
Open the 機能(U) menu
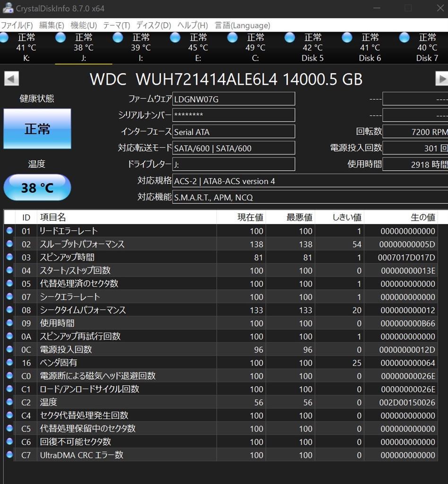pos(84,26)
